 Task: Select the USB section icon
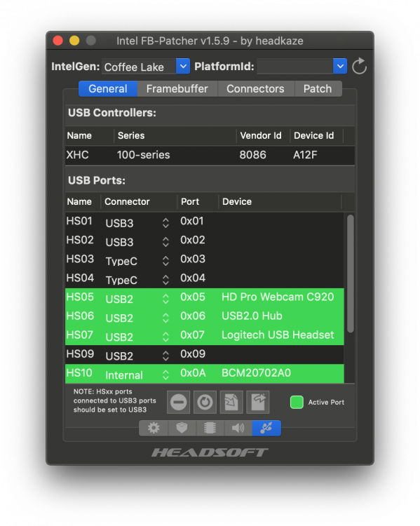click(266, 428)
